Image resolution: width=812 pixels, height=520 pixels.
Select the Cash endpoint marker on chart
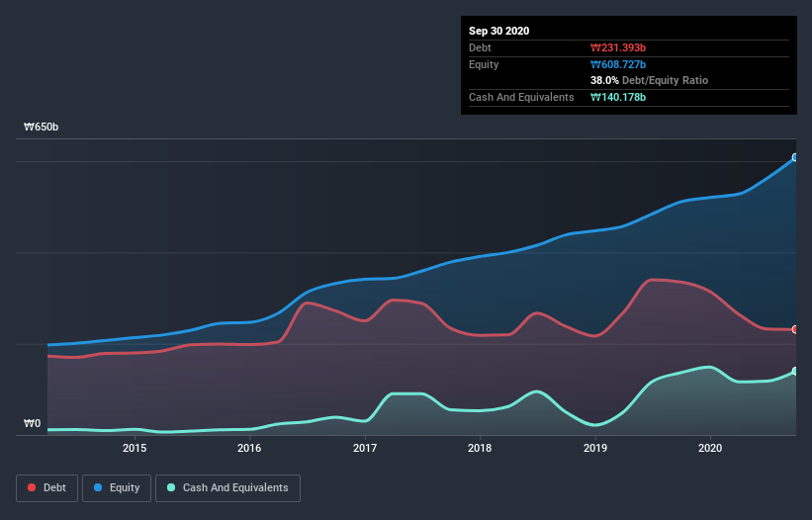click(795, 371)
